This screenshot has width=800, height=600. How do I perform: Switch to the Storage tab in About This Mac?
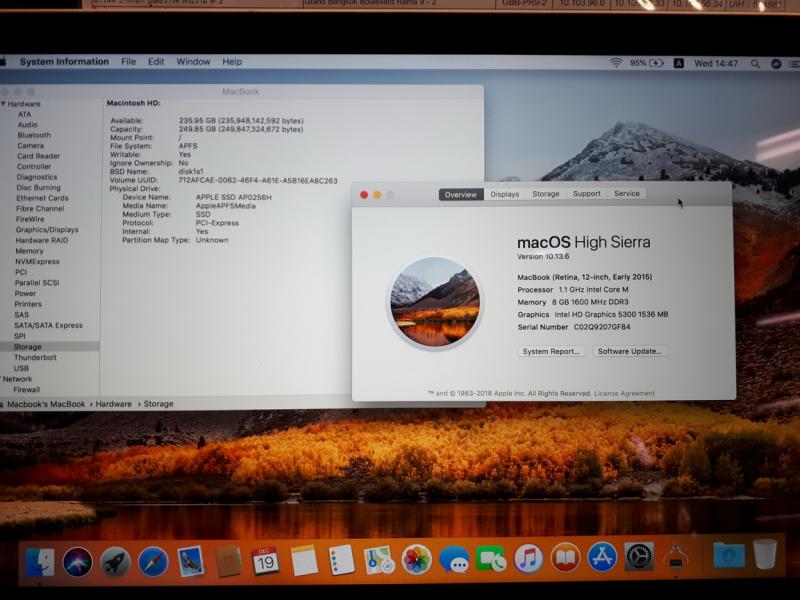[x=546, y=194]
